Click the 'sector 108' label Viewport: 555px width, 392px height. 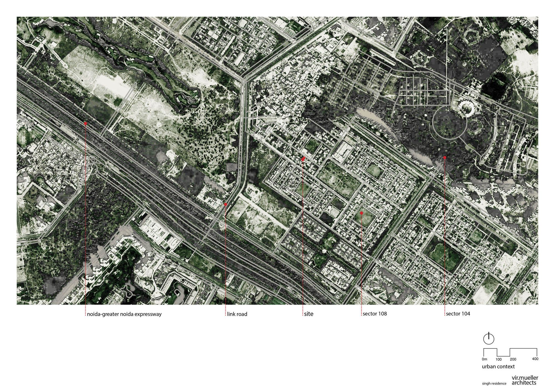coord(375,314)
